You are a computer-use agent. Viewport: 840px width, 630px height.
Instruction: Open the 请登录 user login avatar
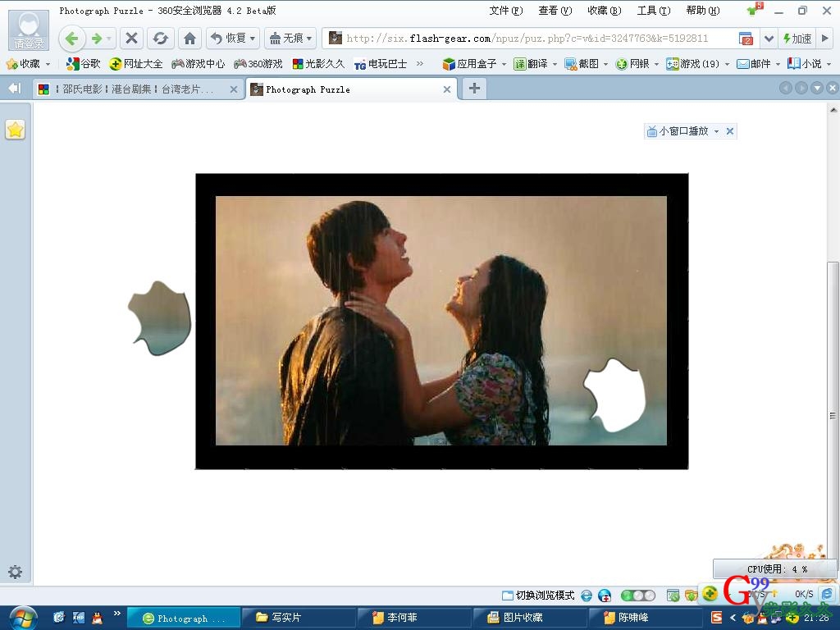point(29,31)
